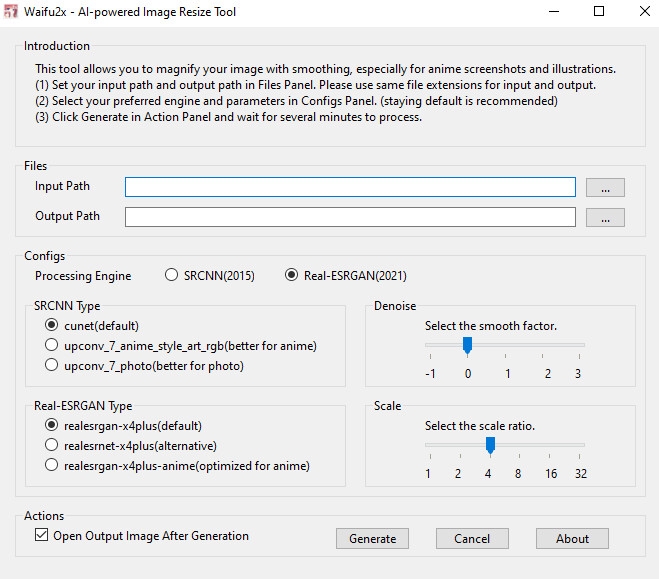The height and width of the screenshot is (579, 659).
Task: Browse for the Input Path file
Action: (x=605, y=187)
